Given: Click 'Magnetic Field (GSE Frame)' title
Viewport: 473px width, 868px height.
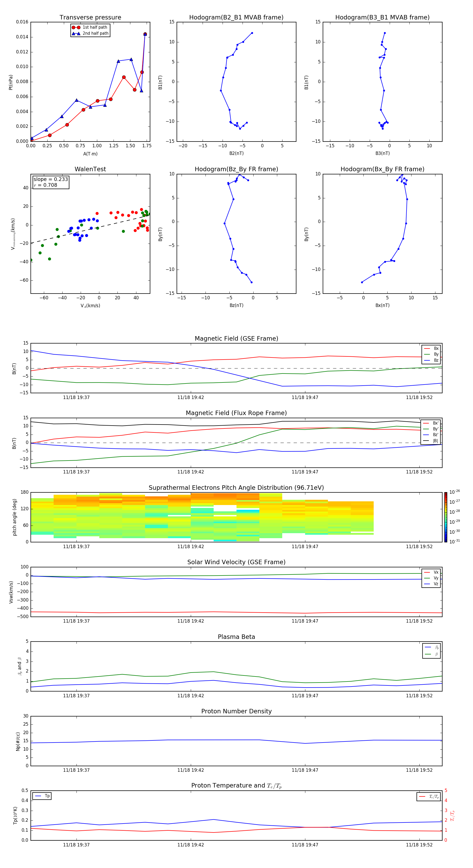Looking at the screenshot, I should 236,339.
